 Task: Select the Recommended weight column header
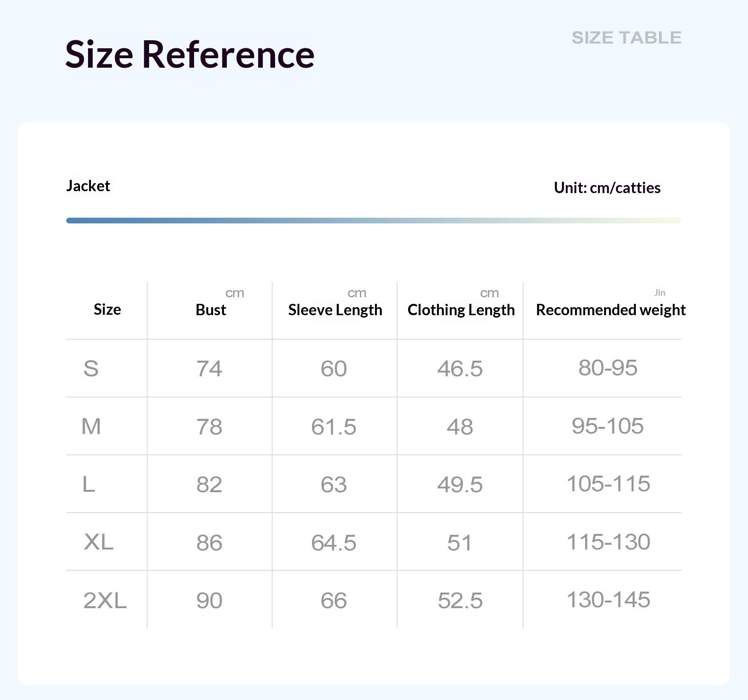coord(611,310)
